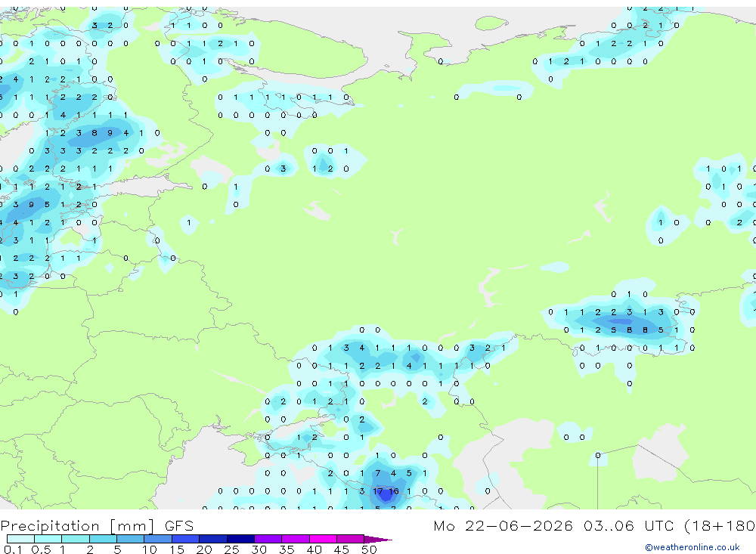Click the '20' legend scale label
This screenshot has height=554, width=756.
(x=204, y=549)
